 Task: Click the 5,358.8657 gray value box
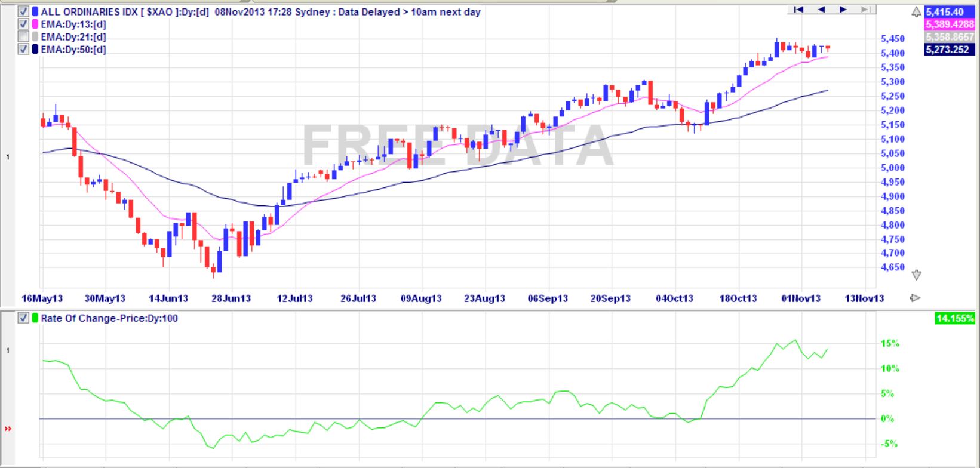pyautogui.click(x=949, y=37)
